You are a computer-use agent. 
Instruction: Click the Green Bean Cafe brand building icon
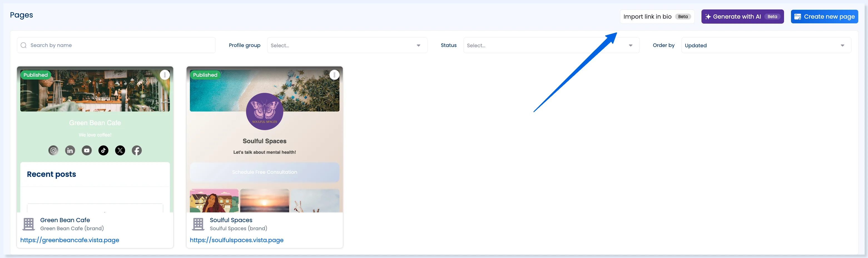tap(29, 224)
